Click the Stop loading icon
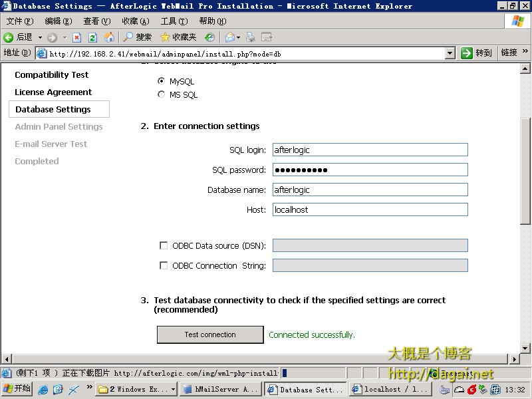This screenshot has width=532, height=399. [x=76, y=37]
